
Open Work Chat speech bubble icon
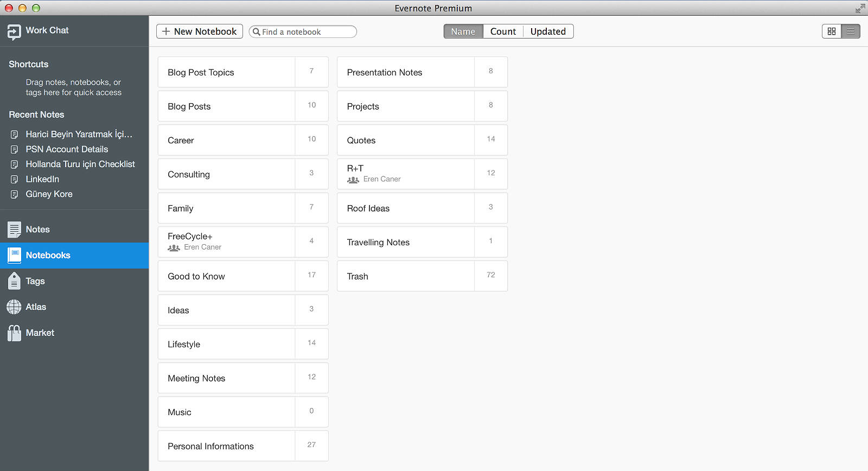tap(14, 32)
